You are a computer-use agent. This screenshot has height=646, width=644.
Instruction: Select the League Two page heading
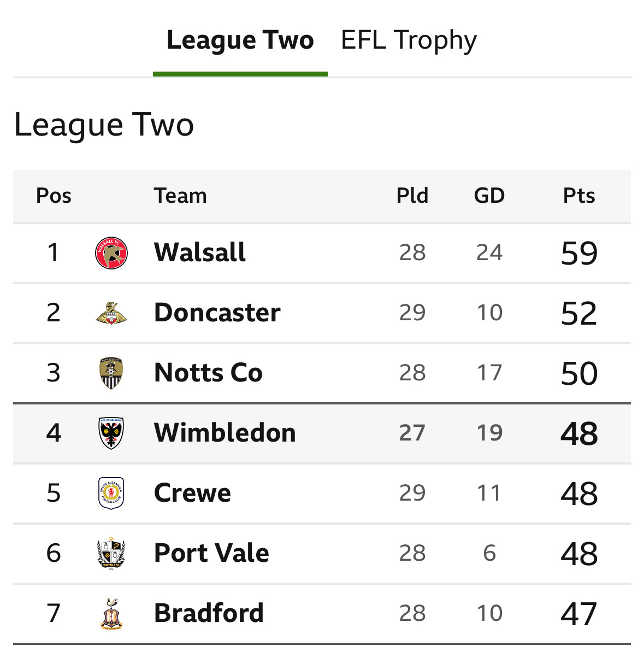104,125
